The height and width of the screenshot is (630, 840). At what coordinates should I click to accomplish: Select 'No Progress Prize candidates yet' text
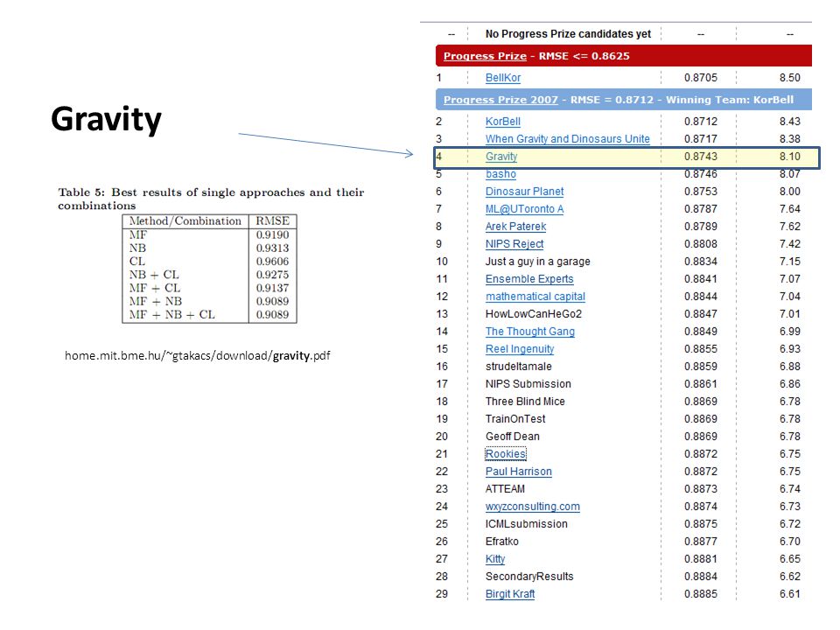(x=568, y=34)
